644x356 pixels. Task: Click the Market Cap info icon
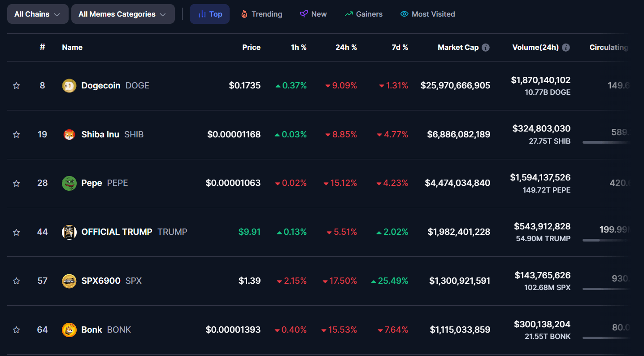click(x=486, y=48)
